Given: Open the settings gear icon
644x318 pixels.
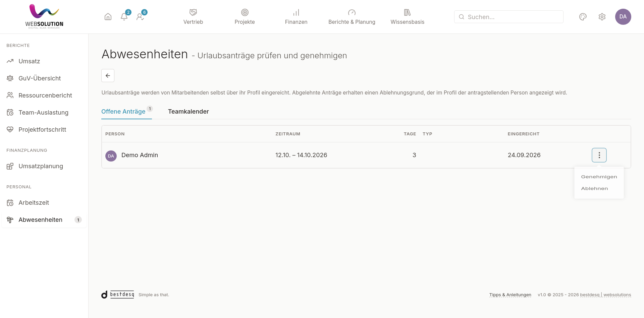Looking at the screenshot, I should (x=602, y=17).
